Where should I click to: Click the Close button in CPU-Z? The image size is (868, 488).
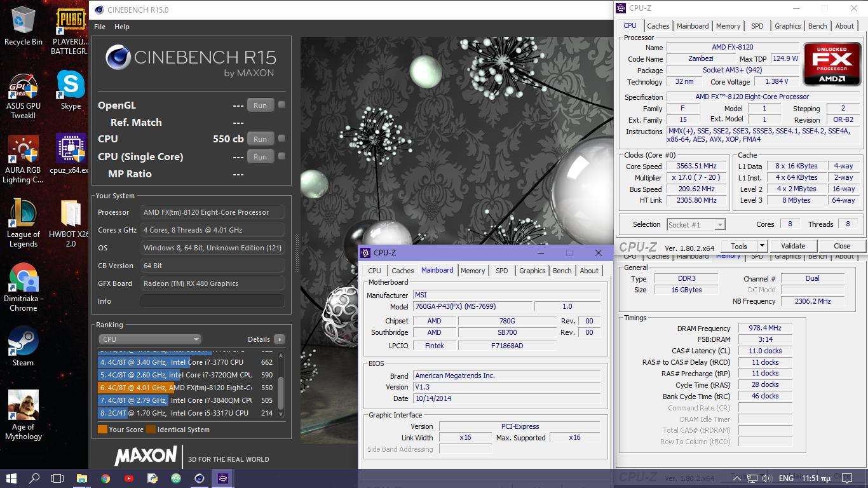coord(842,246)
